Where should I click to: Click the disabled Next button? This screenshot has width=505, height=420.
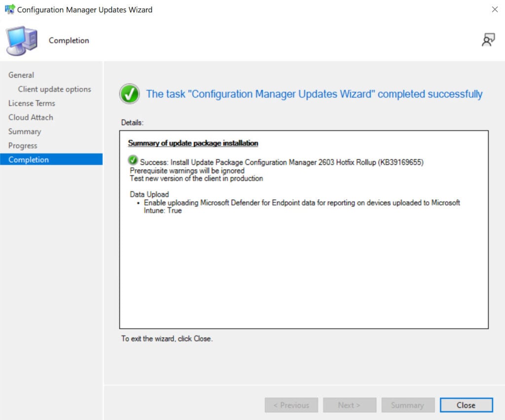tap(350, 405)
